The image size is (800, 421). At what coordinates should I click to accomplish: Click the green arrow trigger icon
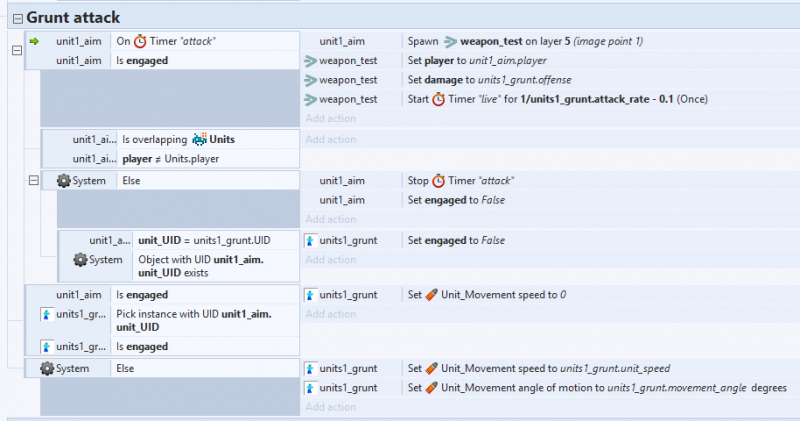34,41
